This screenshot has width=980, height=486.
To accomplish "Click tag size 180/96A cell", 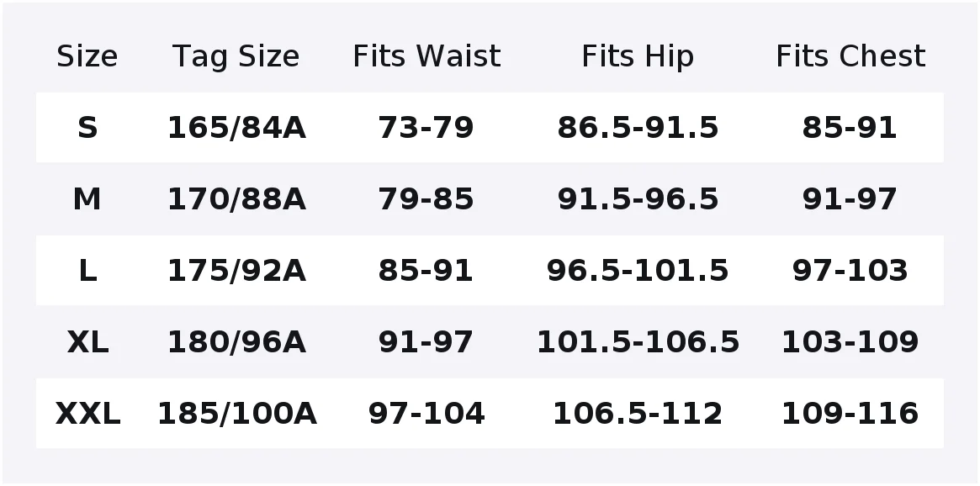I will tap(237, 341).
